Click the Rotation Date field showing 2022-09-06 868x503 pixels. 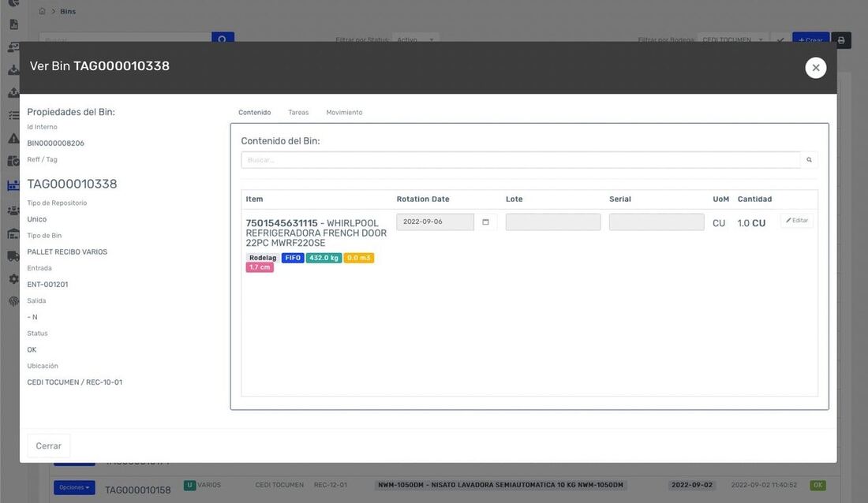(435, 222)
